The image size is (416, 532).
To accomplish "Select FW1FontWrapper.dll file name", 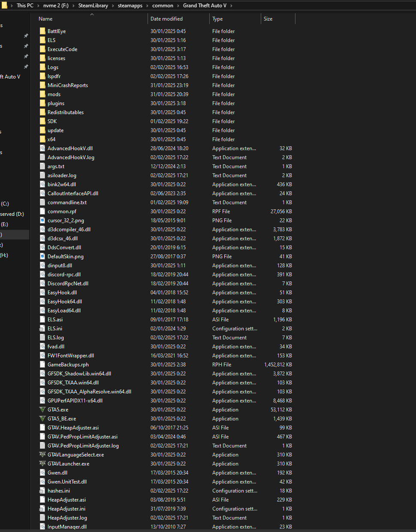I will pyautogui.click(x=71, y=356).
